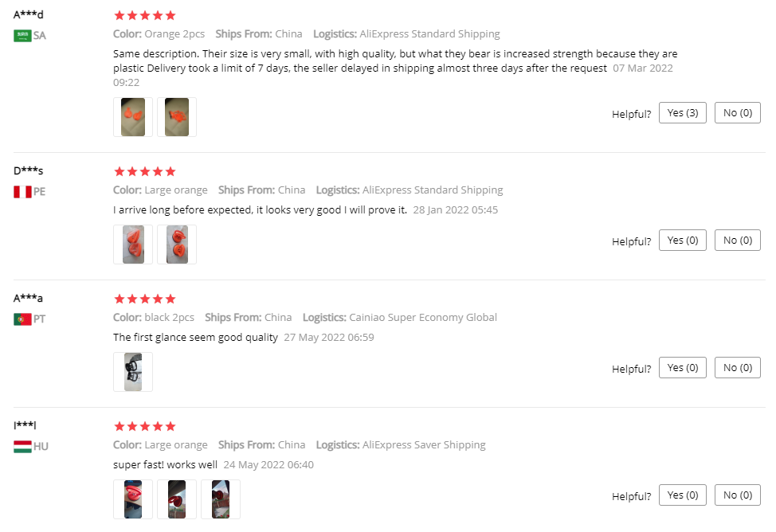Screen dimensions: 776x532
Task: Open second photo in A***d's review
Action: (177, 117)
